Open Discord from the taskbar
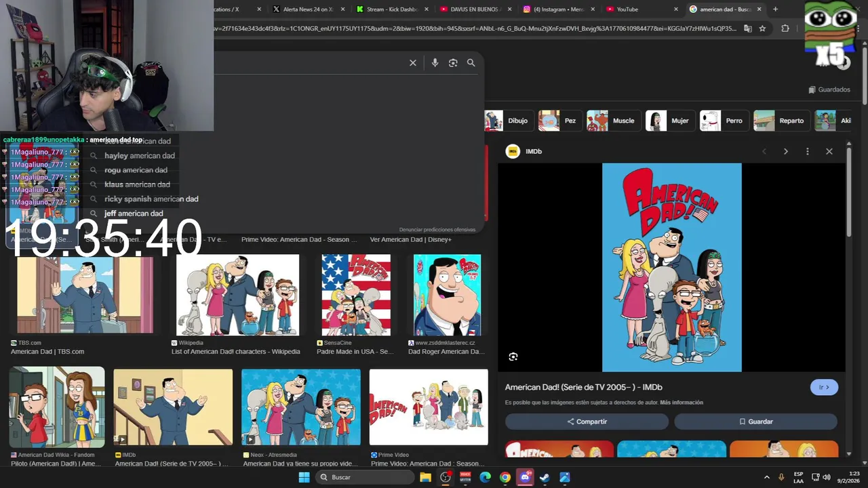This screenshot has height=488, width=868. pyautogui.click(x=525, y=477)
